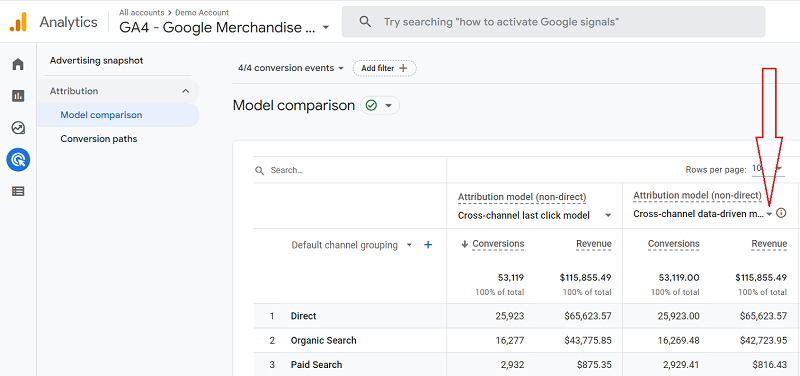This screenshot has width=800, height=376.
Task: Click the Rows per page label
Action: coord(716,170)
